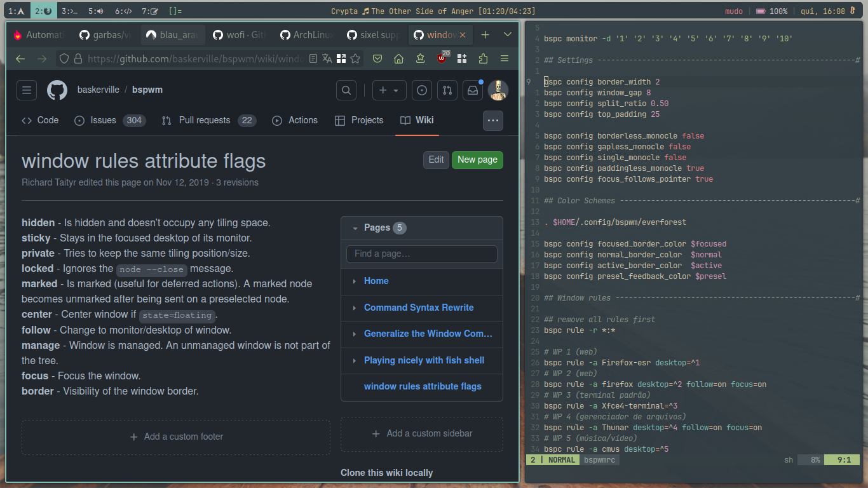Toggle Firefox reader view icon
This screenshot has width=868, height=488.
pos(313,58)
